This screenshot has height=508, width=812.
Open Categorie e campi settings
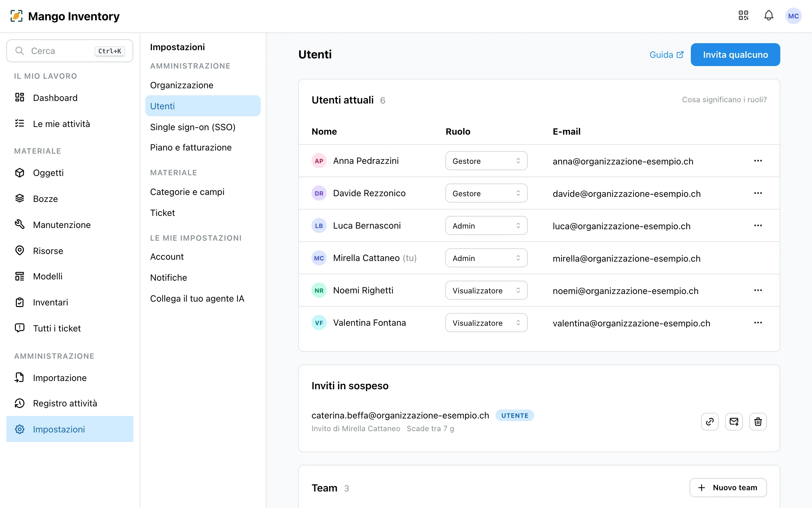pyautogui.click(x=203, y=192)
